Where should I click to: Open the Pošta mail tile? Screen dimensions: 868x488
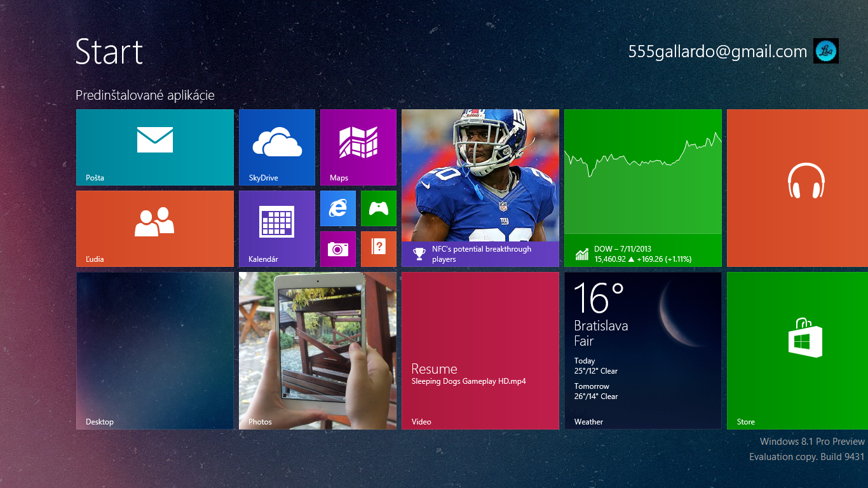coord(155,147)
